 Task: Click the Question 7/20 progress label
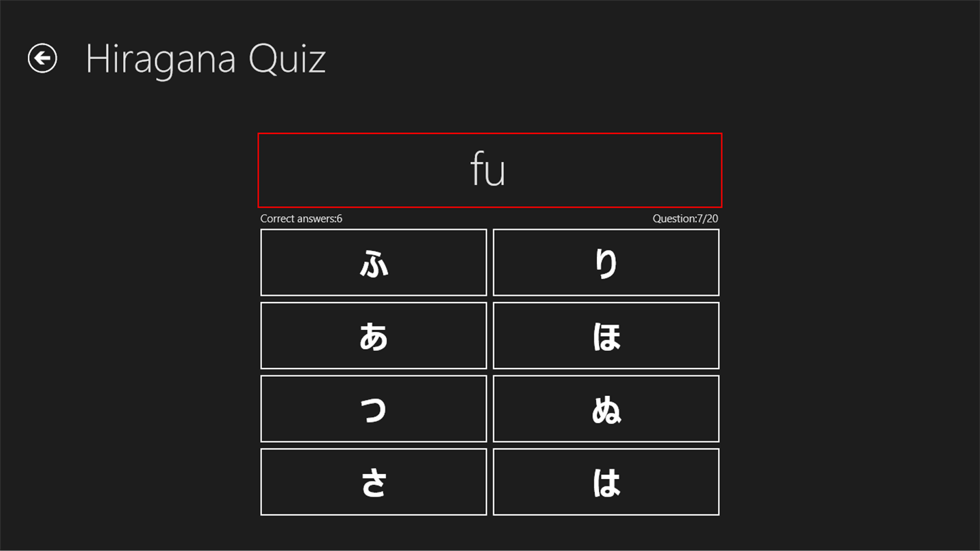pos(685,218)
